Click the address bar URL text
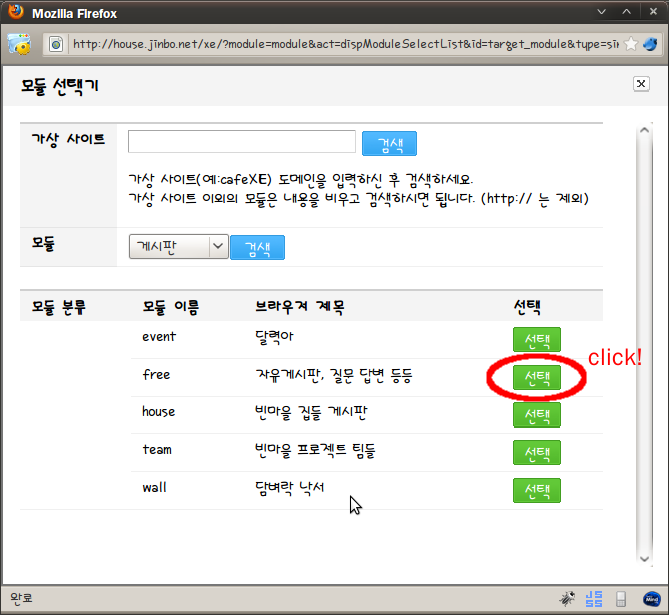This screenshot has width=669, height=615. coord(346,44)
